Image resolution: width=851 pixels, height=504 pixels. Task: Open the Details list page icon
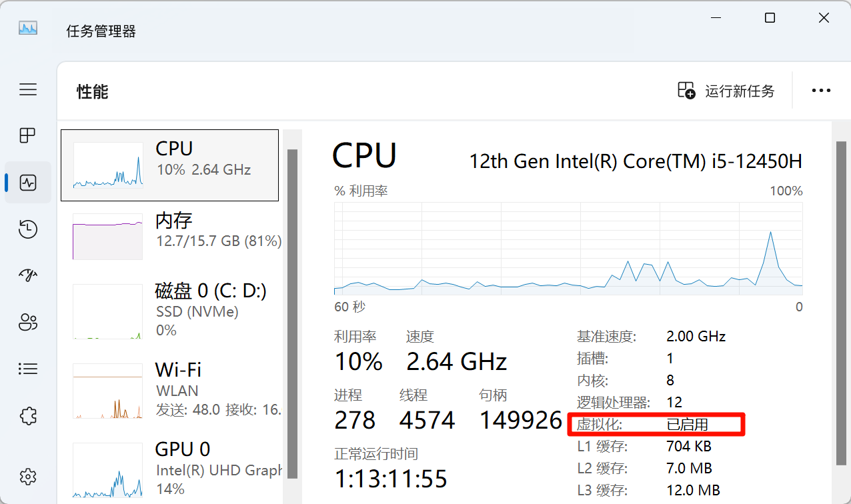(28, 369)
